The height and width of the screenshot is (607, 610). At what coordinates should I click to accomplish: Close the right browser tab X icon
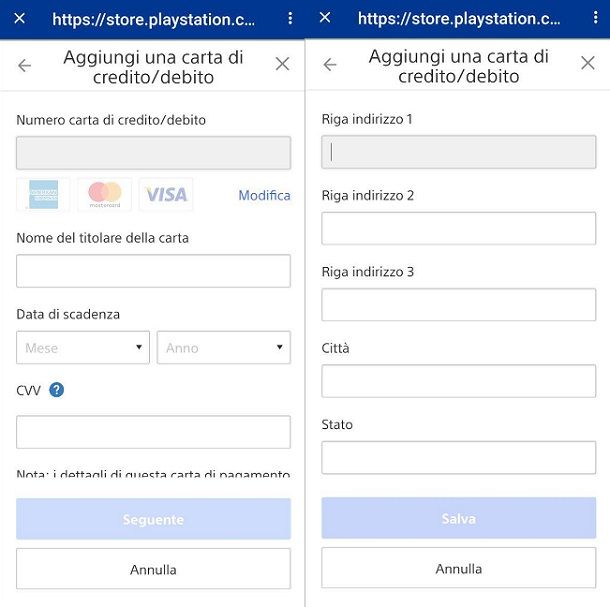325,18
